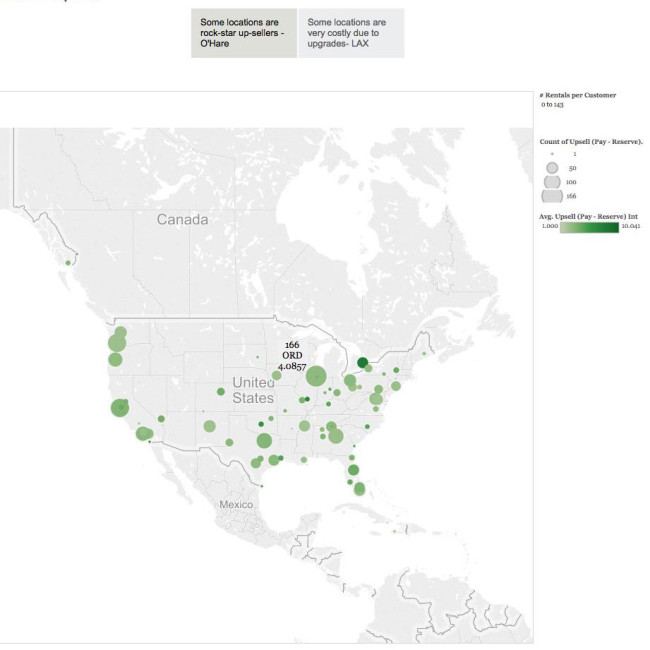The height and width of the screenshot is (650, 650).
Task: Click the tiny bubble in Maine
Action: click(424, 354)
